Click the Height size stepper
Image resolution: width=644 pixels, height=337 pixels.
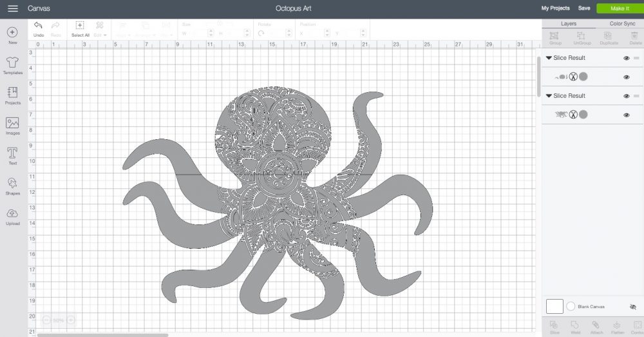(x=247, y=34)
